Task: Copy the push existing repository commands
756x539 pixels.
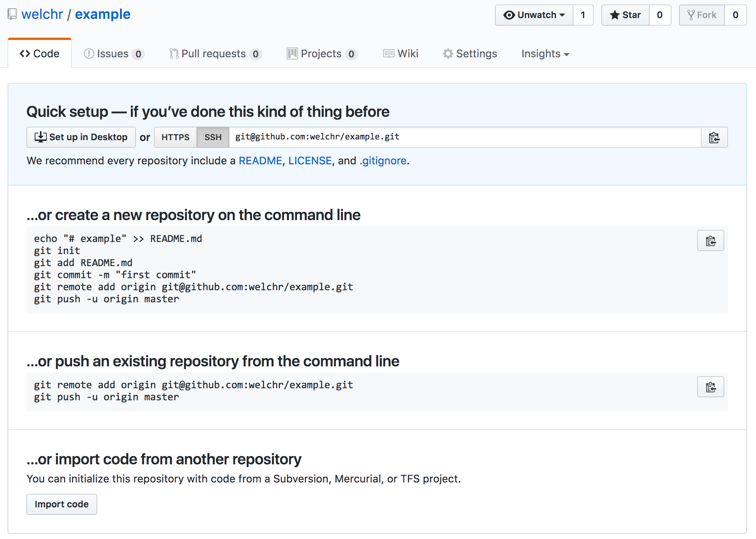Action: tap(710, 387)
